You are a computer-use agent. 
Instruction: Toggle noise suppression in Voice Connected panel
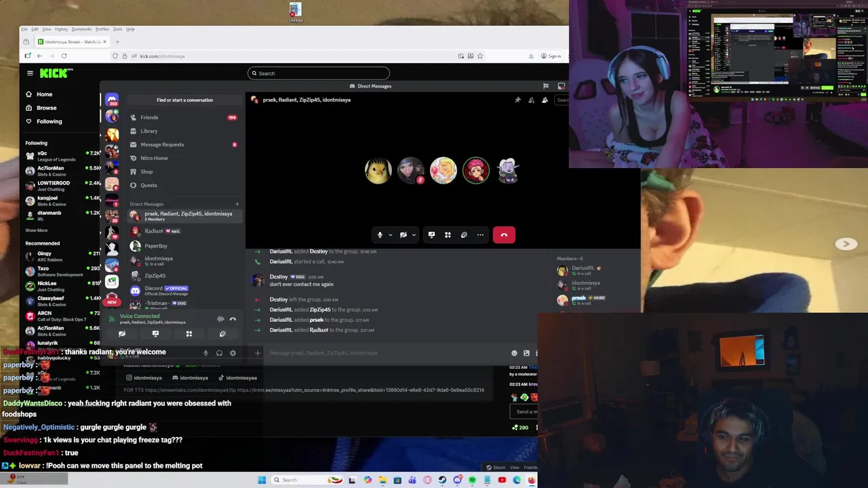point(220,319)
